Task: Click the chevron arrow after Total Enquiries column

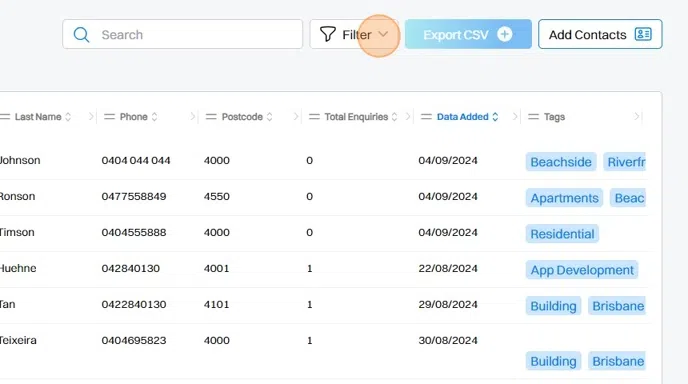Action: [408, 117]
